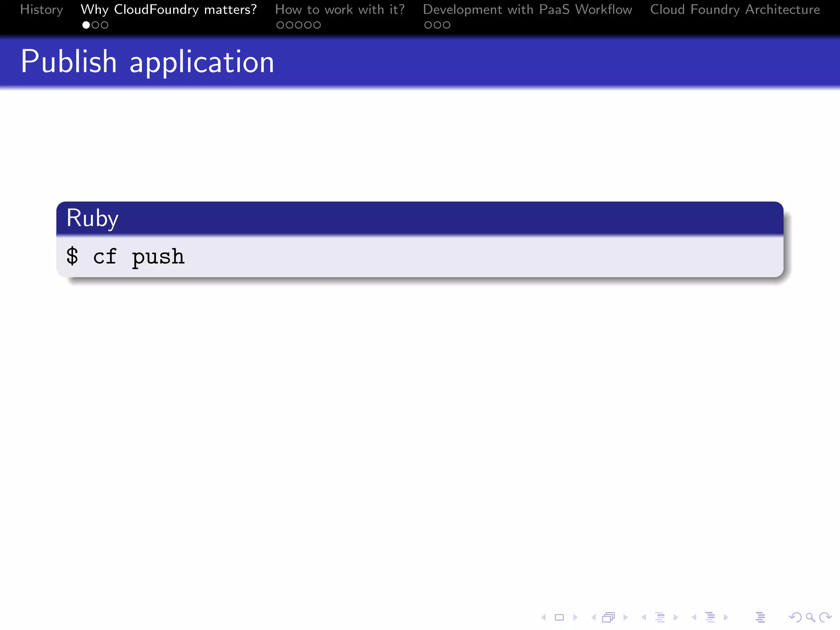Click the '$ cf push' command text

tap(126, 257)
